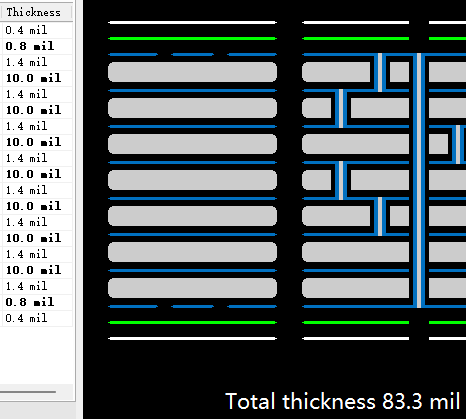
Task: Click the bottom green solder mask line in the left stack
Action: tap(192, 323)
